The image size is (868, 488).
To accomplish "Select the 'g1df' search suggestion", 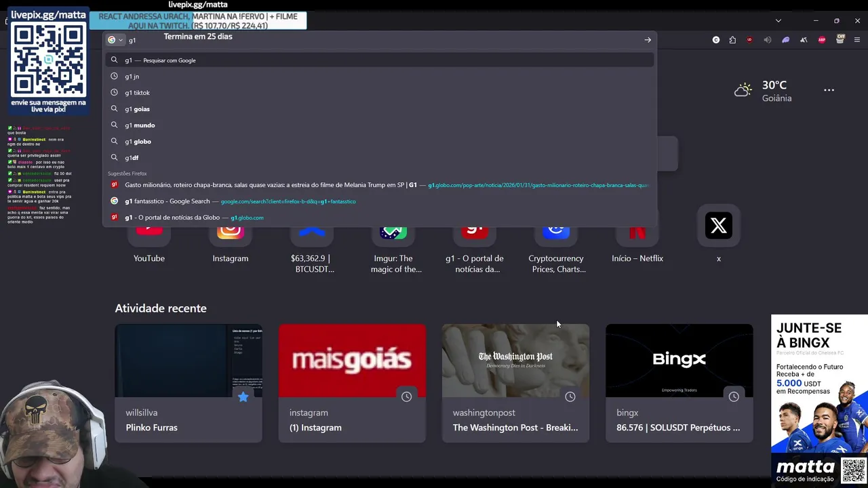I will (380, 158).
